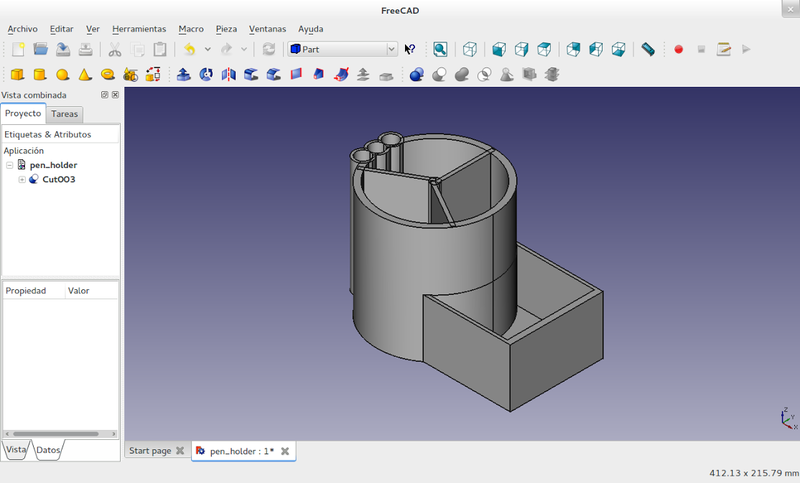The image size is (800, 483).
Task: Create a cylinder primitive solid
Action: pyautogui.click(x=40, y=74)
